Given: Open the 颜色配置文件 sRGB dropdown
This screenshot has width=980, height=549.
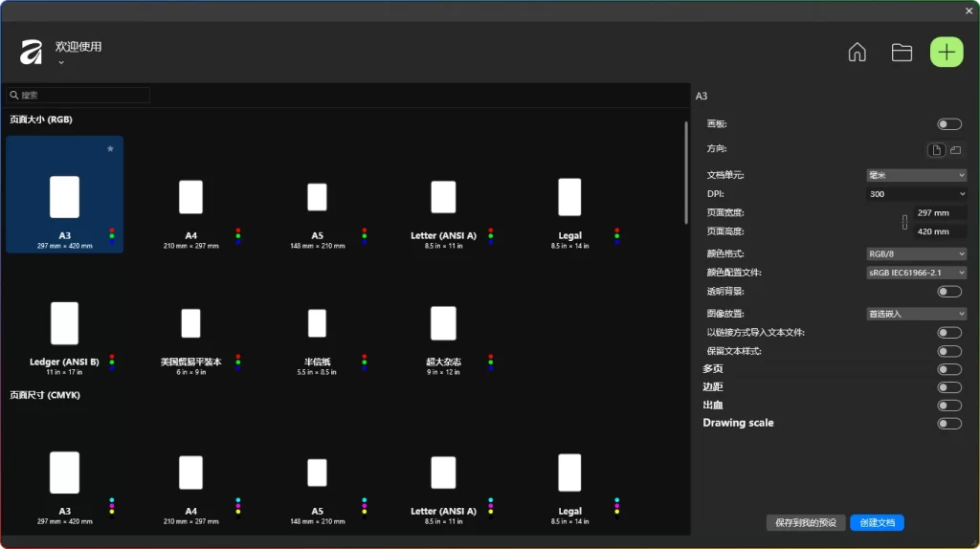Looking at the screenshot, I should (916, 273).
